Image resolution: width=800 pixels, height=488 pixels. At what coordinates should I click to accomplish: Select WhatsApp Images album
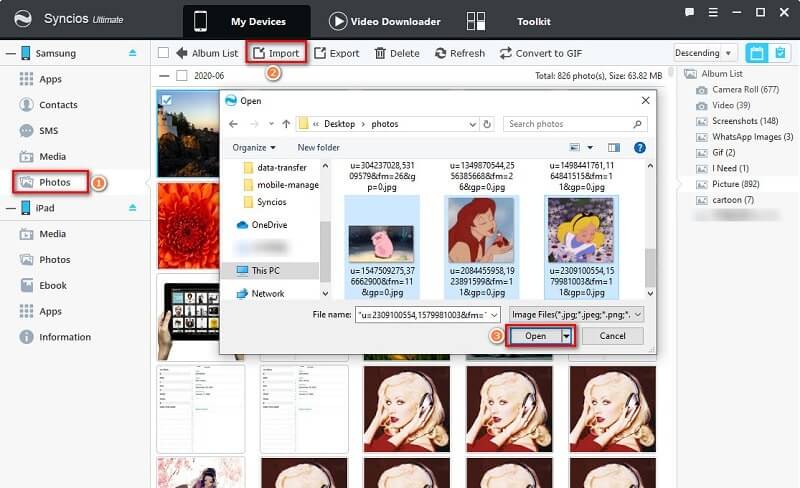pos(753,137)
